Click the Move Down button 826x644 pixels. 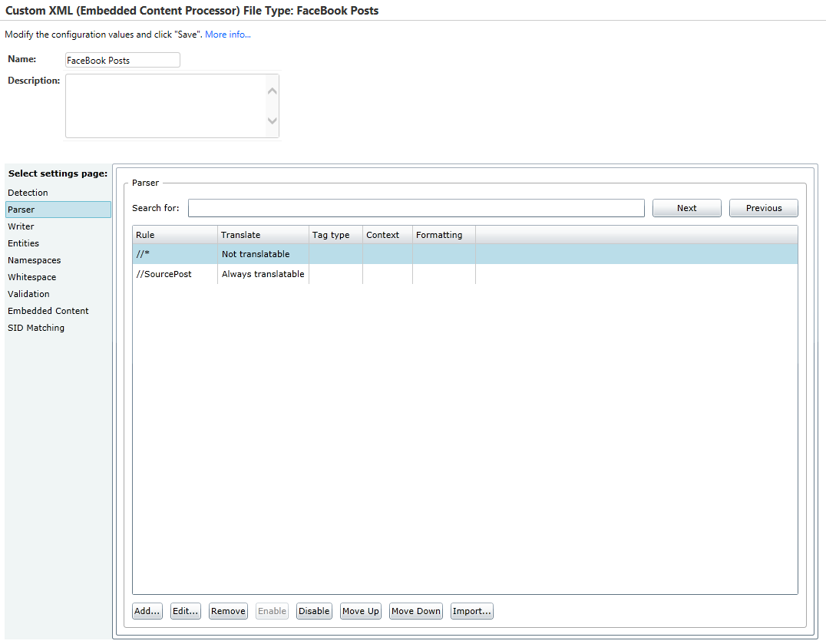(415, 611)
